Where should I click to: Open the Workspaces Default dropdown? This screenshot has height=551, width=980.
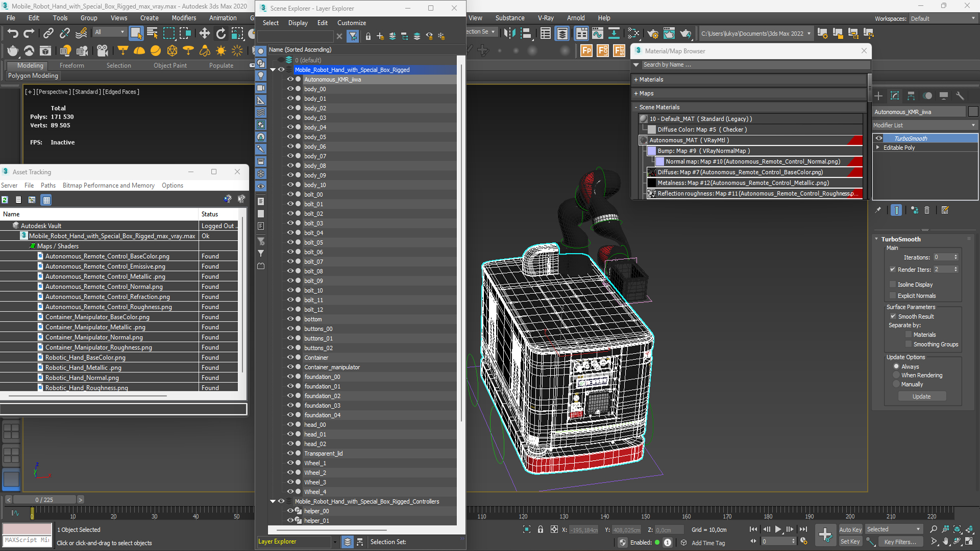coord(943,18)
